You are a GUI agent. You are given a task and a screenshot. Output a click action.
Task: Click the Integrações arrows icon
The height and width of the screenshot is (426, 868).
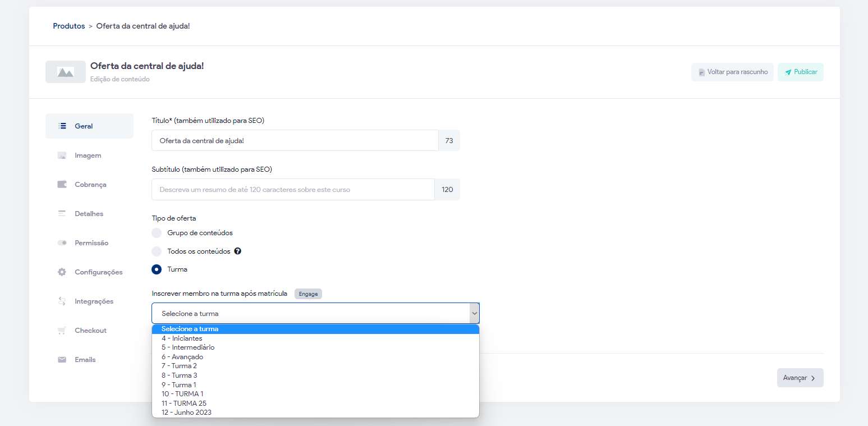[62, 301]
